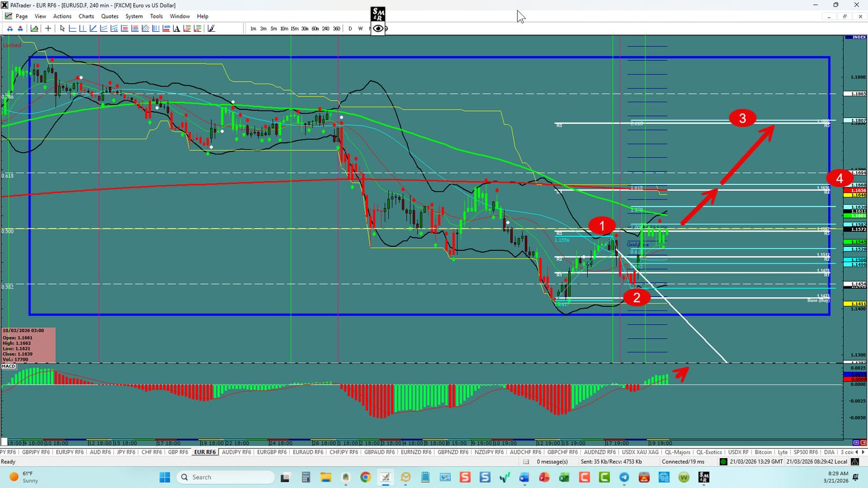The height and width of the screenshot is (488, 868).
Task: Open File Explorer from the taskbar
Action: [326, 477]
